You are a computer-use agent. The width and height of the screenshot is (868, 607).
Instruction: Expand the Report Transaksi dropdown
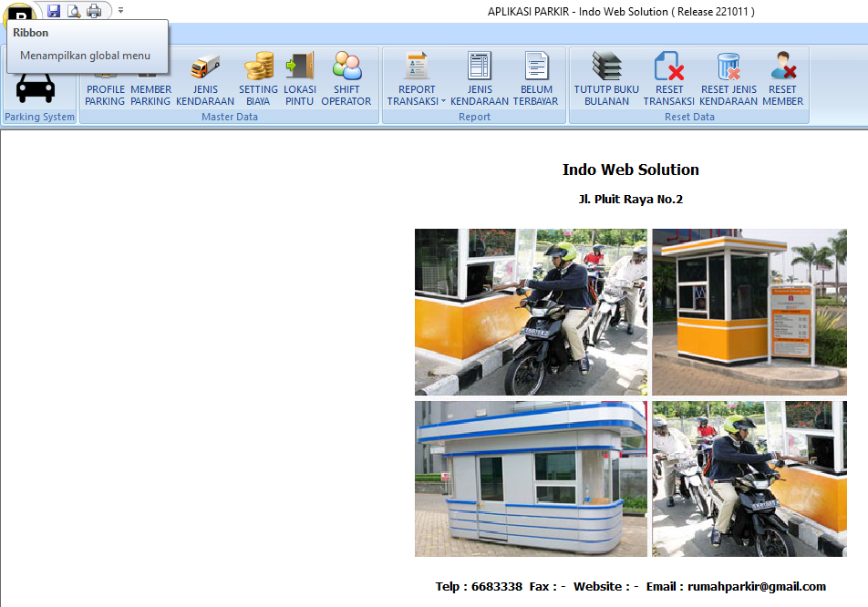pyautogui.click(x=444, y=101)
